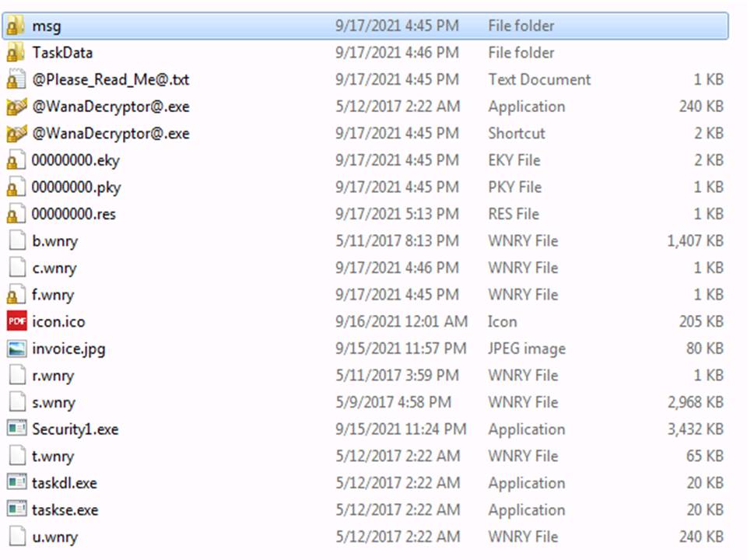Image resolution: width=747 pixels, height=560 pixels.
Task: Select the u.wnry file name
Action: click(x=54, y=537)
